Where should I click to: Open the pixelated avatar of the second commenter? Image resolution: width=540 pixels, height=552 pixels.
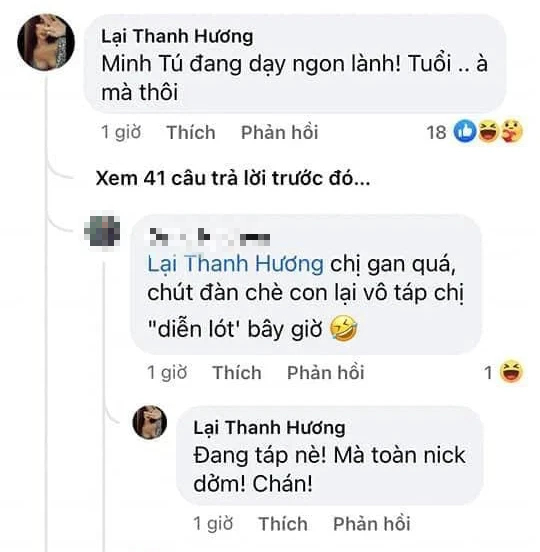pos(102,231)
